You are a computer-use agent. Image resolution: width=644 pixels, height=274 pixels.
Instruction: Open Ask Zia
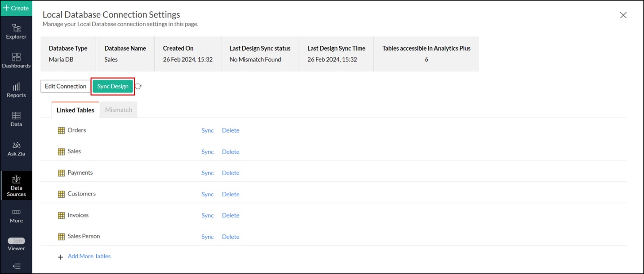16,148
